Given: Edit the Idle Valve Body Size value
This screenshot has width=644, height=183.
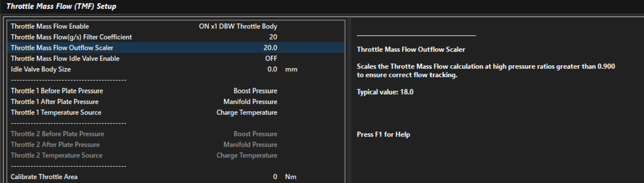Looking at the screenshot, I should pyautogui.click(x=272, y=69).
